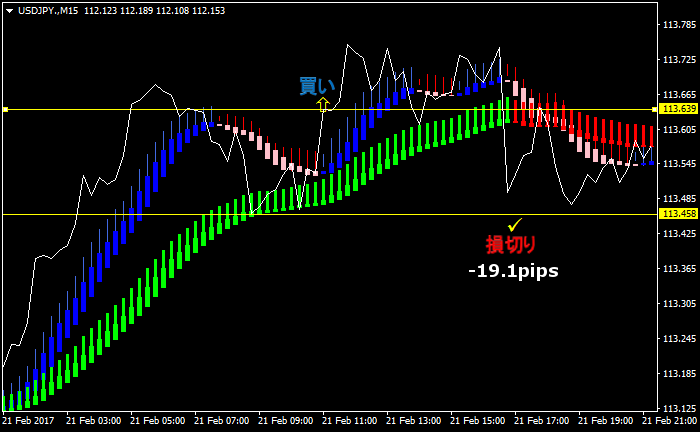Image resolution: width=700 pixels, height=432 pixels.
Task: Click the high price value 112.189
Action: point(137,10)
